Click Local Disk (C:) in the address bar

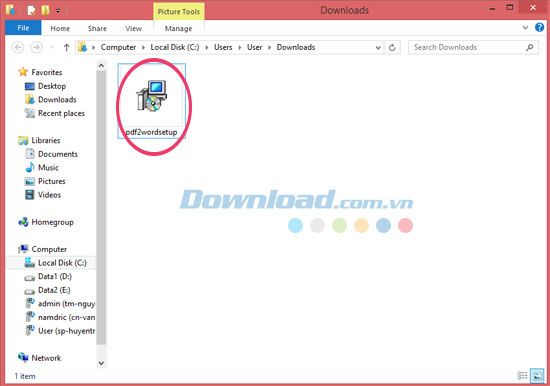point(175,47)
